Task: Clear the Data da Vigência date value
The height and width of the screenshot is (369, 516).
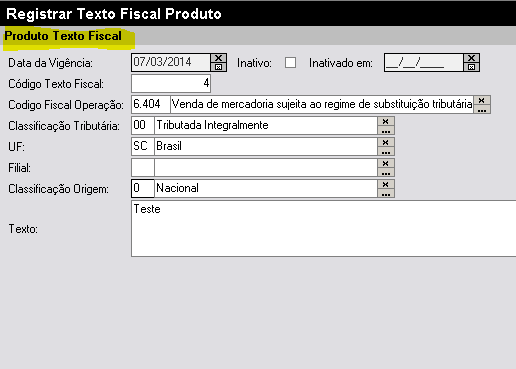Action: [218, 58]
